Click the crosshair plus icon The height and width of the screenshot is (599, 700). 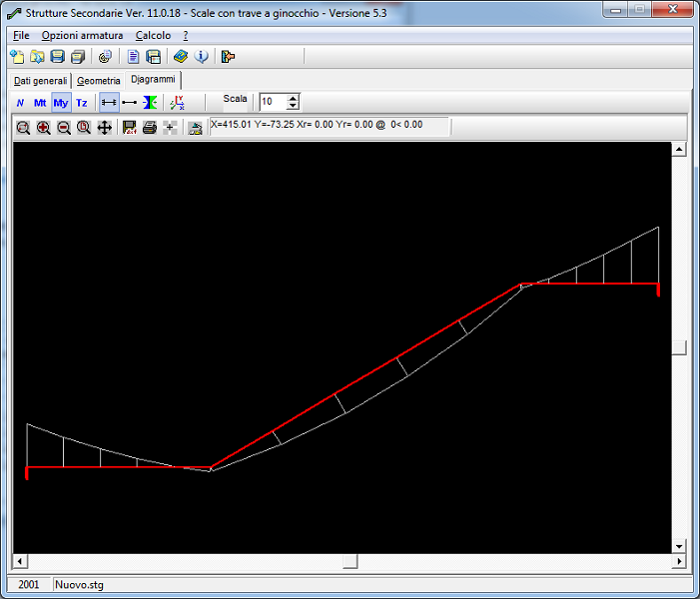[170, 128]
